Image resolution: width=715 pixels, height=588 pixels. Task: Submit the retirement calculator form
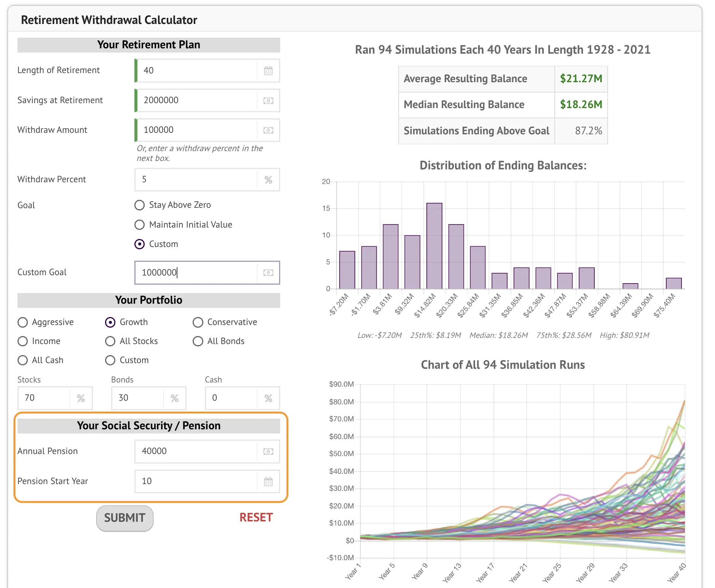(x=125, y=518)
